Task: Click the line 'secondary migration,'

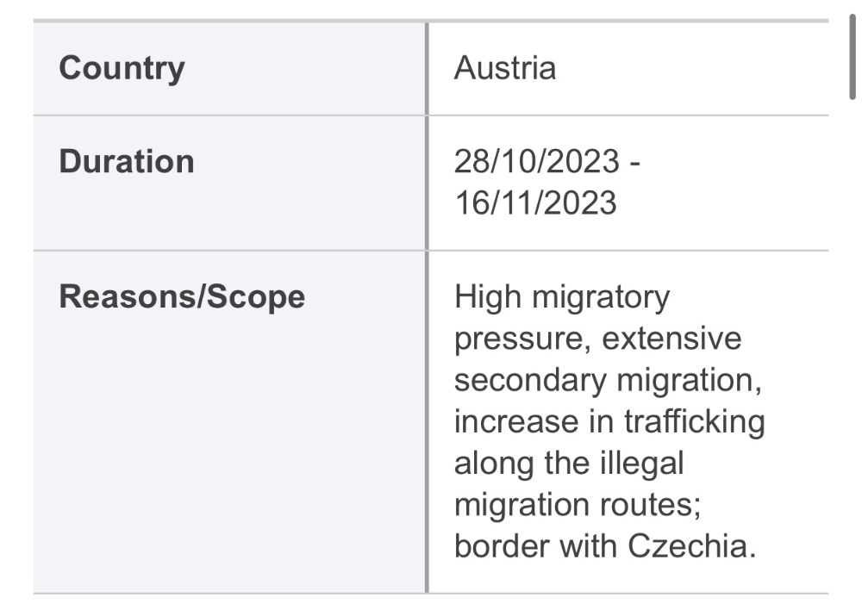Action: (608, 380)
